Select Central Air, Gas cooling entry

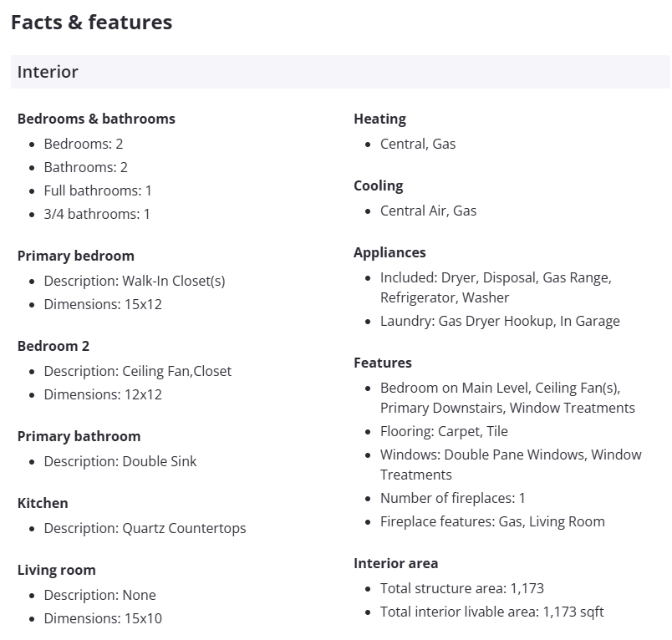tap(428, 211)
